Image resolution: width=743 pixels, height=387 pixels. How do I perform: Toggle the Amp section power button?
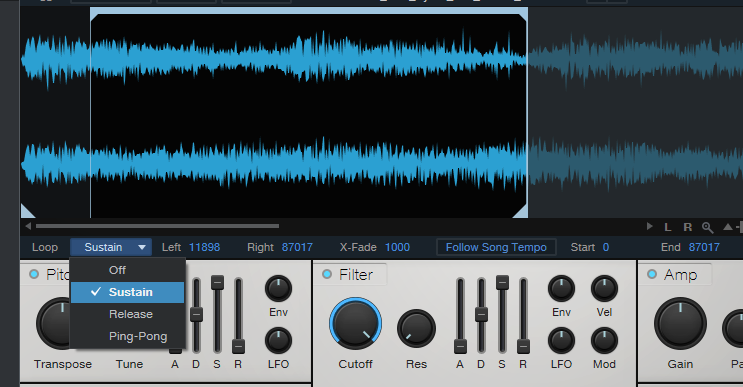click(x=652, y=274)
